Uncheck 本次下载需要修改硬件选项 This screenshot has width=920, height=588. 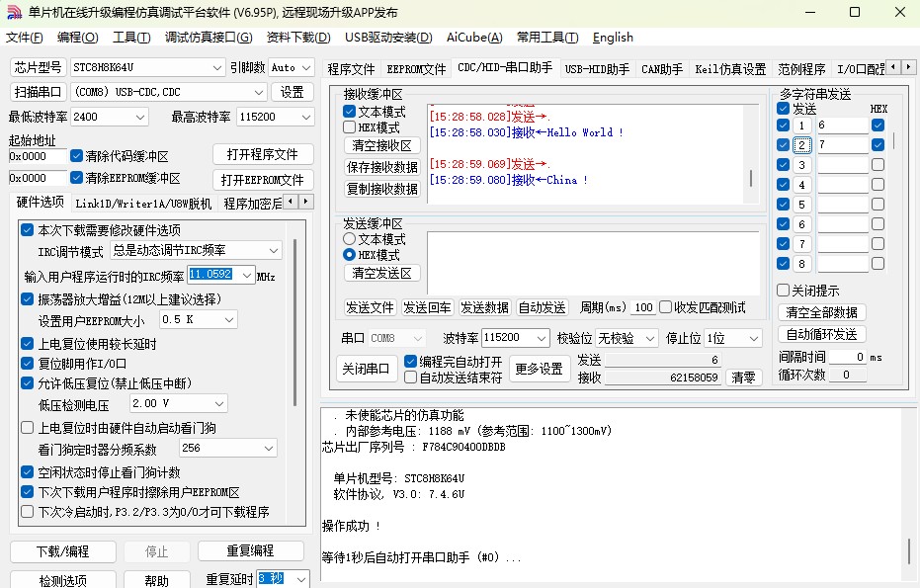coord(27,229)
